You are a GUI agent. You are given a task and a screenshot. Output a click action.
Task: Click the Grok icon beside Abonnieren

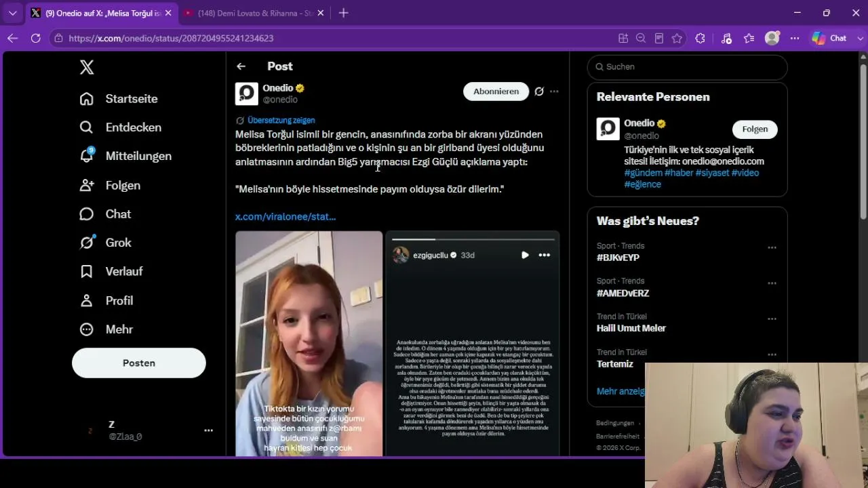[x=539, y=91]
